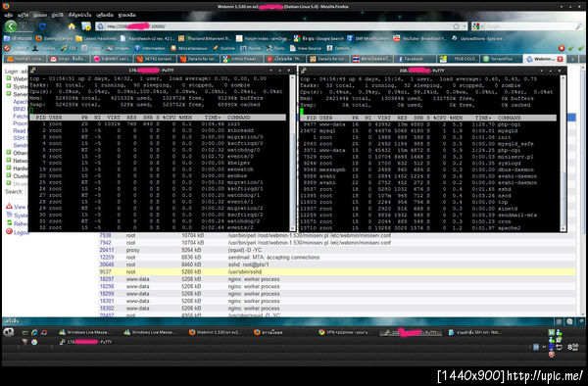Click process ID 12259 link
This screenshot has width=588, height=386.
click(x=107, y=257)
